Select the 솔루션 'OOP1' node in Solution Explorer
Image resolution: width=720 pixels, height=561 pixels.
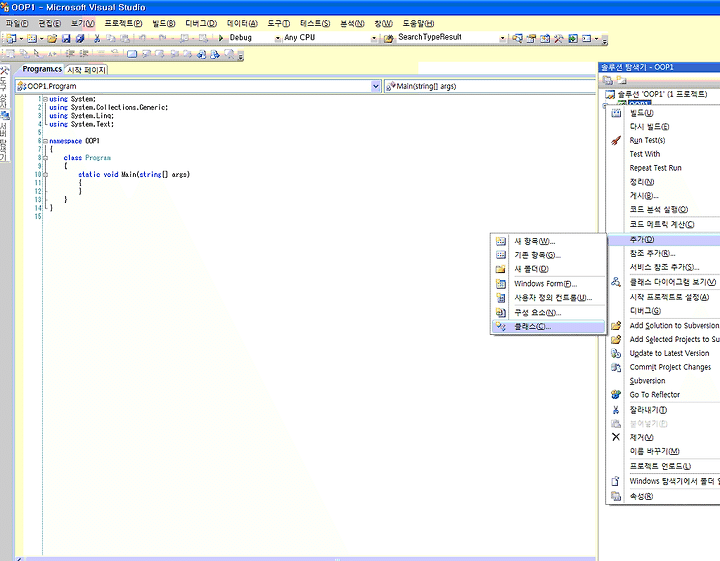662,94
